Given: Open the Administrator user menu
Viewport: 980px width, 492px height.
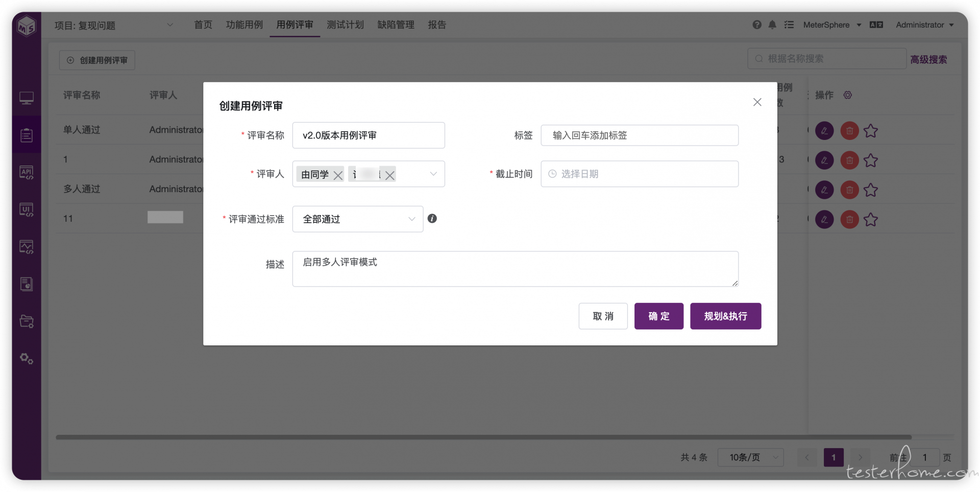Looking at the screenshot, I should (925, 25).
